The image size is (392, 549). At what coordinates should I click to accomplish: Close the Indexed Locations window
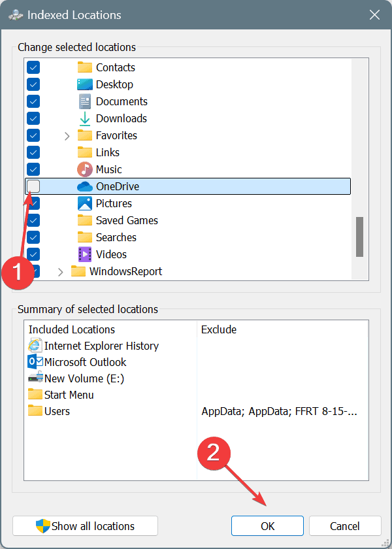(x=374, y=14)
